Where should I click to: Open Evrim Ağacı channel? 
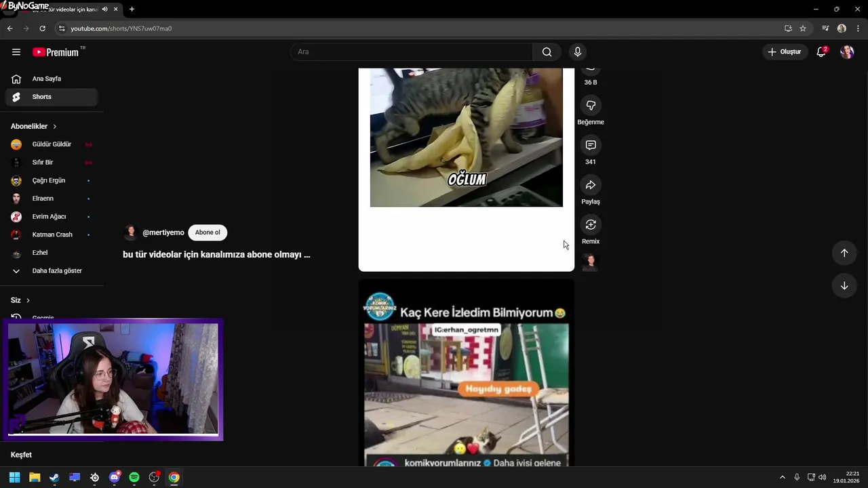pyautogui.click(x=52, y=217)
